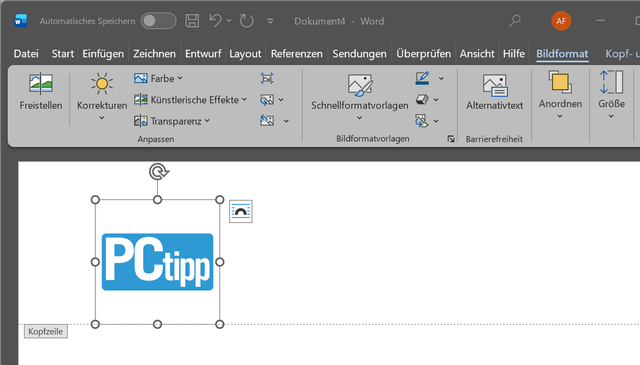640x365 pixels.
Task: Open Künstlerische Effekte dropdown
Action: 191,100
